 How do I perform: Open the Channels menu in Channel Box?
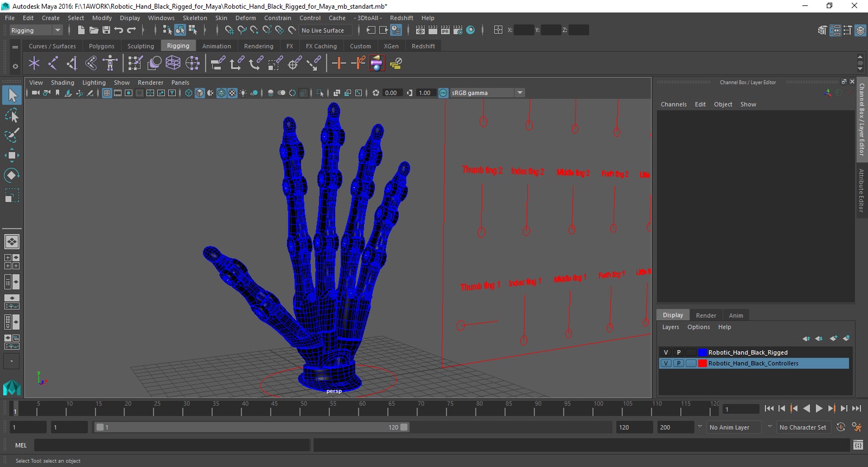pos(673,104)
